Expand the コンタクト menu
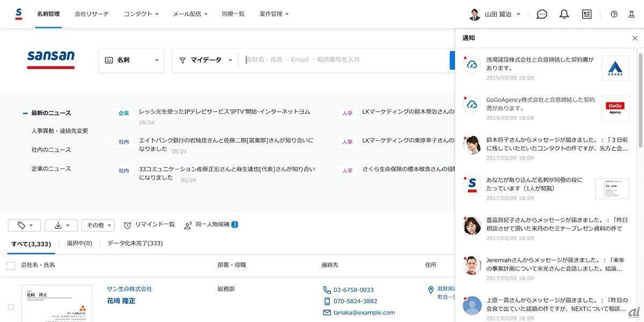Viewport: 644px width, 322px height. (x=141, y=14)
